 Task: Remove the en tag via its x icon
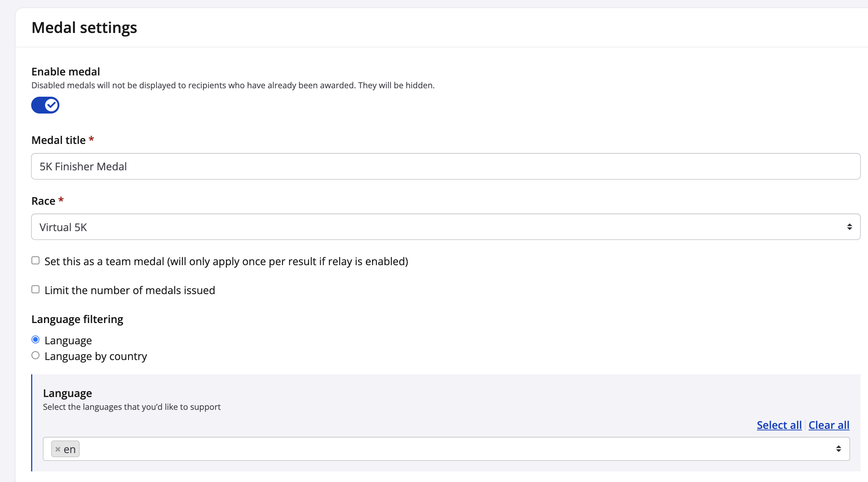click(58, 449)
